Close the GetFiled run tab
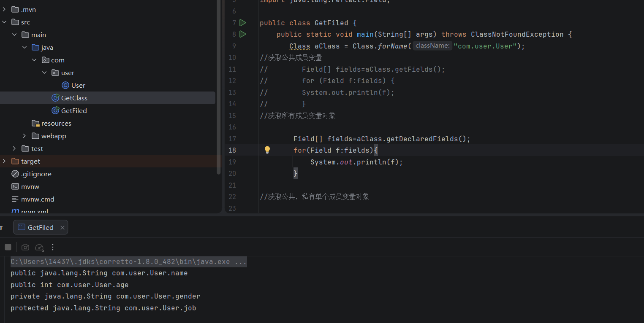This screenshot has height=323, width=644. [62, 228]
